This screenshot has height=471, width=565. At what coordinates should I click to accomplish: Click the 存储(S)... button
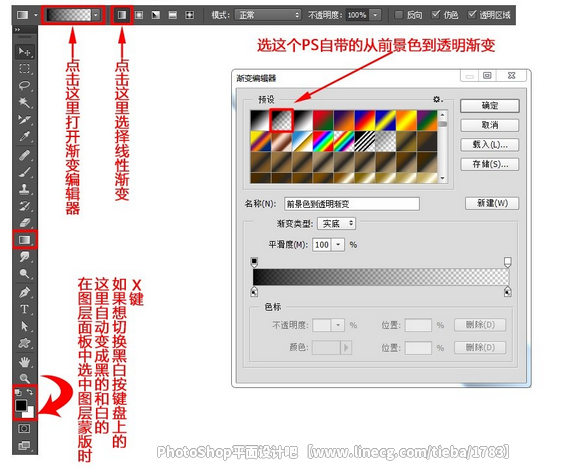pyautogui.click(x=490, y=164)
